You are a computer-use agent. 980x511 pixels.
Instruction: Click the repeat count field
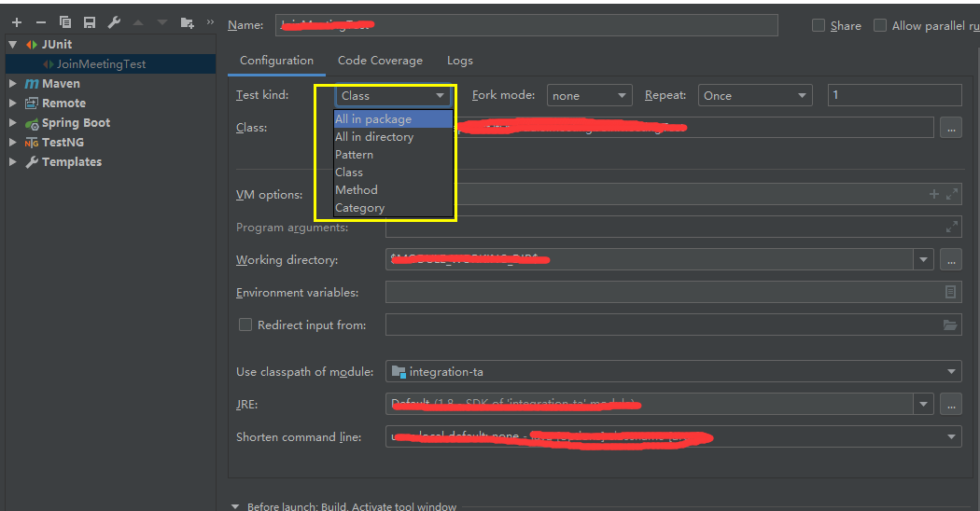point(894,95)
